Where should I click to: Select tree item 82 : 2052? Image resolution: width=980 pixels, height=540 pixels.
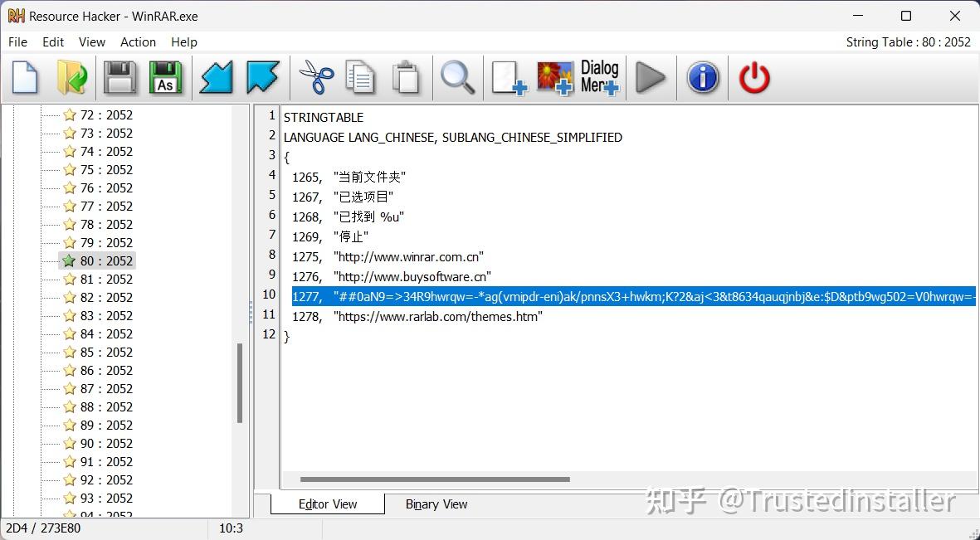click(x=106, y=297)
